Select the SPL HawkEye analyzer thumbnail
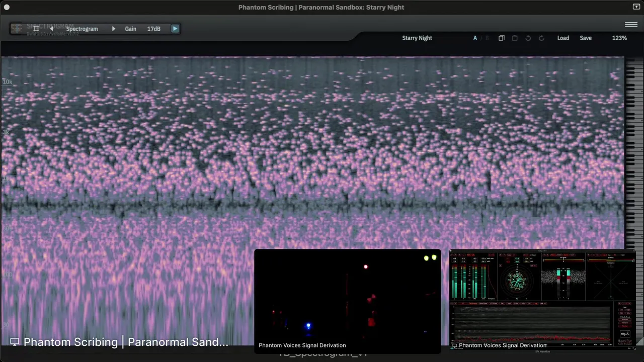The image size is (644, 362). point(542,300)
